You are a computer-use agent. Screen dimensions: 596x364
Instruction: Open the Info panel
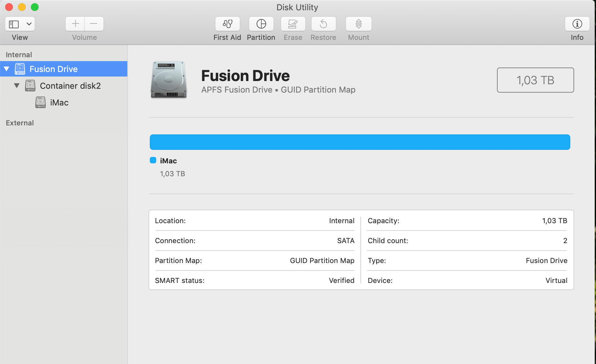point(577,24)
